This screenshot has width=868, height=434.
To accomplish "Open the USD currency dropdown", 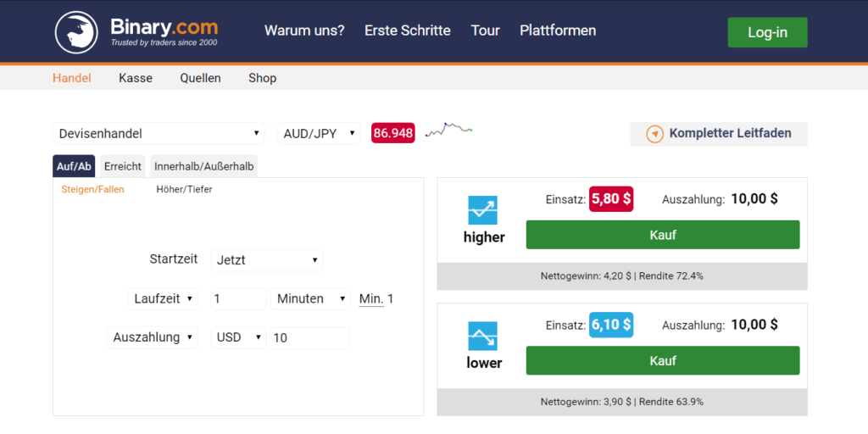I will (238, 337).
